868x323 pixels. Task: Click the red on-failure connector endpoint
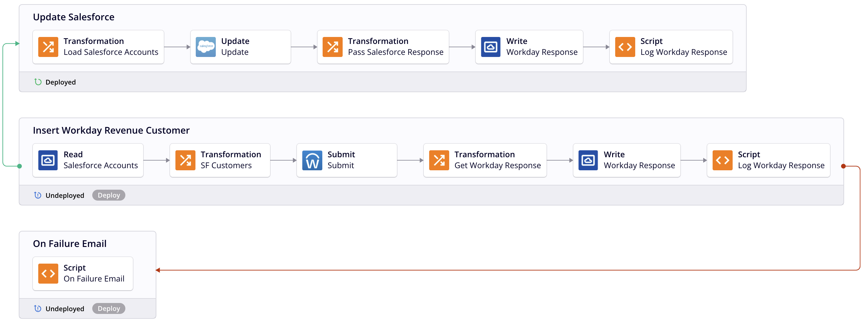tap(843, 166)
